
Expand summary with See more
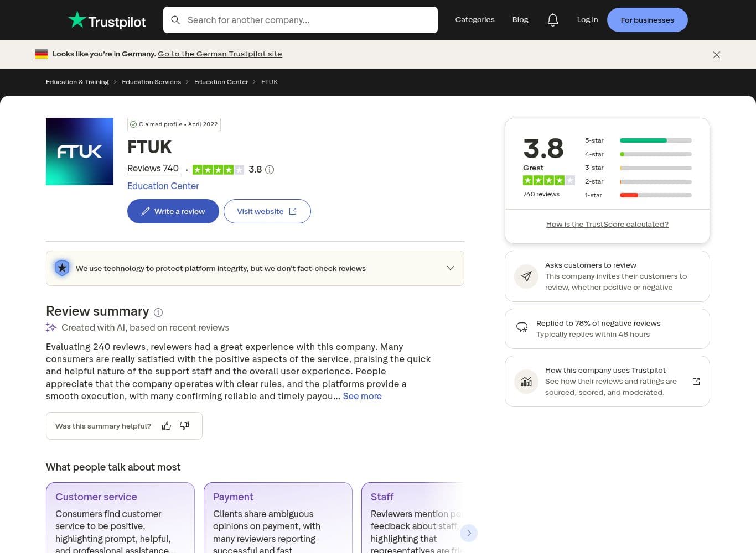pos(363,397)
